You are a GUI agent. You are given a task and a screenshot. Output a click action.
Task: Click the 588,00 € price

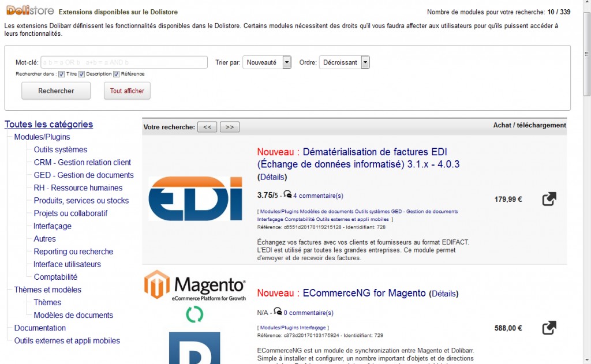508,328
